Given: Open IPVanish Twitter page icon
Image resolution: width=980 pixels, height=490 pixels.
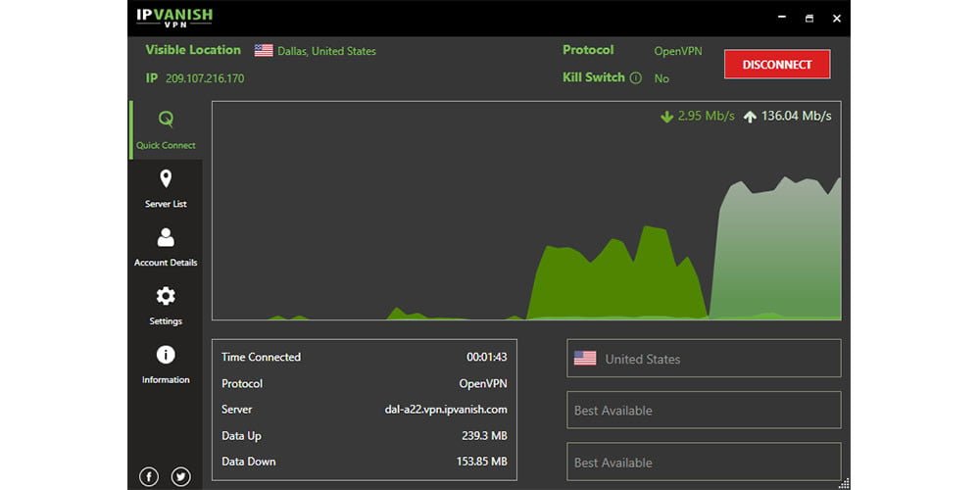Looking at the screenshot, I should [x=181, y=477].
